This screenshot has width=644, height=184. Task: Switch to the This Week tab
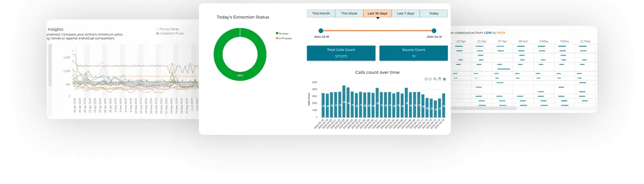click(349, 14)
